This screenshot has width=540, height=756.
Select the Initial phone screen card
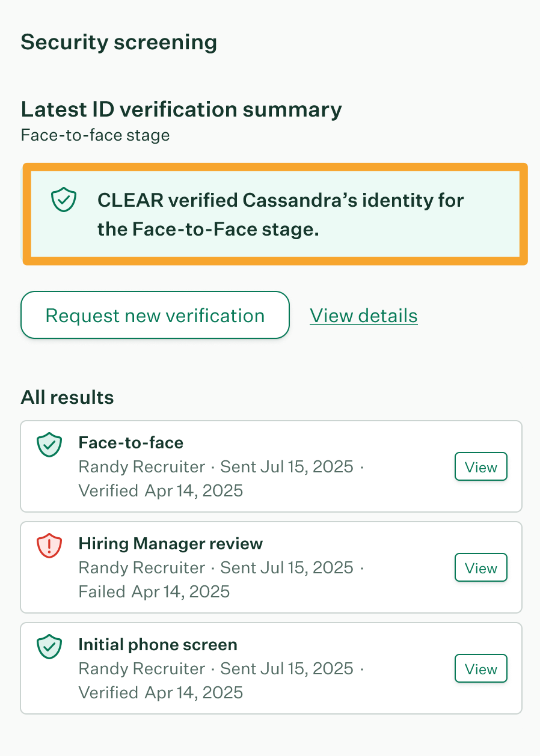point(270,668)
